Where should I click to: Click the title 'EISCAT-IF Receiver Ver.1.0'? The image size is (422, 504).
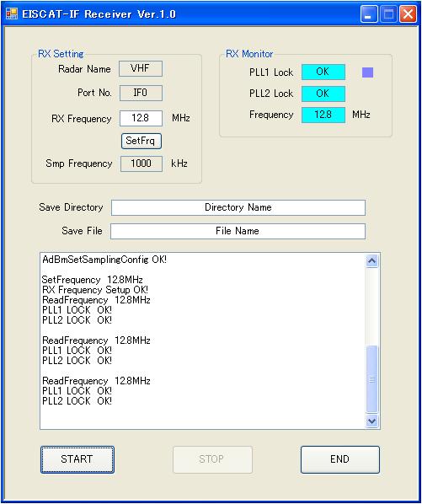(99, 14)
